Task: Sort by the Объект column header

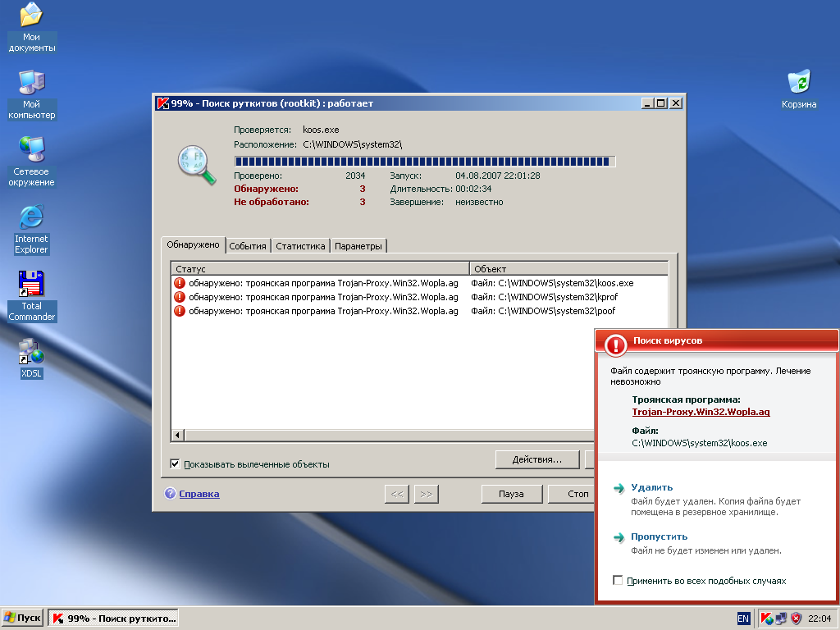Action: [x=569, y=268]
